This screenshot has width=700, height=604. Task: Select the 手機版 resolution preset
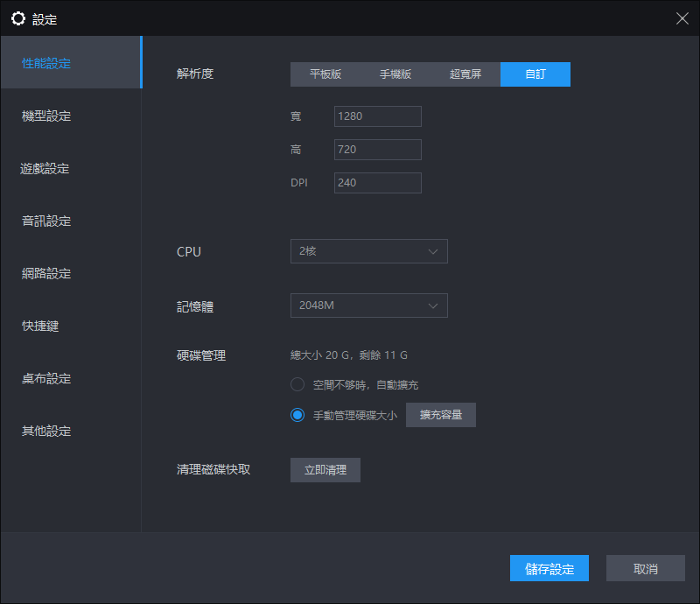coord(395,74)
